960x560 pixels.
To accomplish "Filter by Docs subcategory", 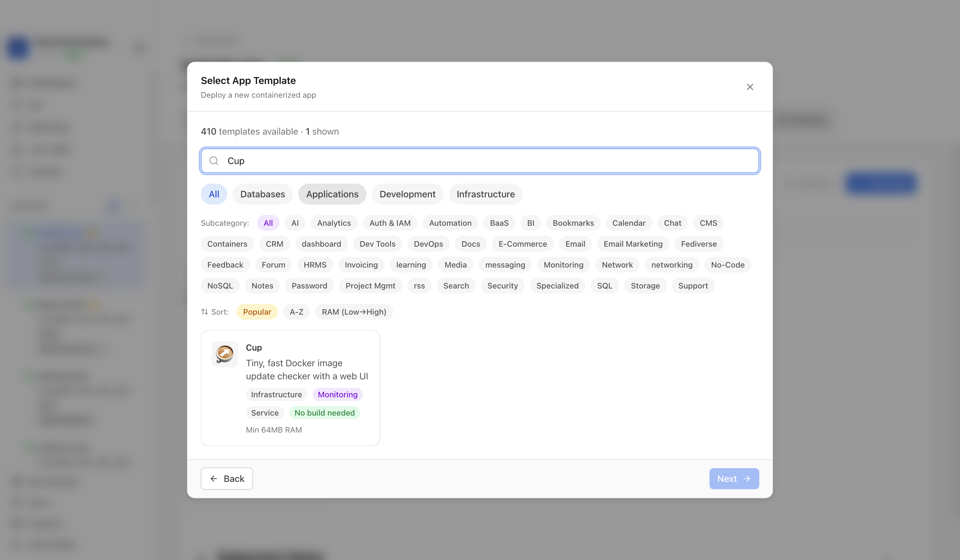I will click(471, 244).
